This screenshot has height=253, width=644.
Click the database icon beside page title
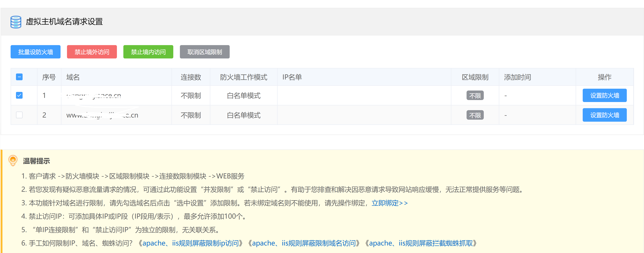click(16, 22)
